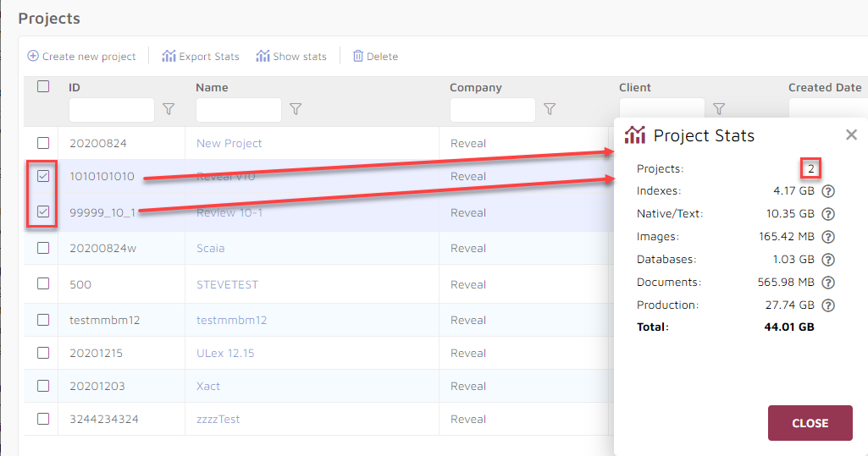Select the checkbox for project 3244234324

pyautogui.click(x=43, y=419)
